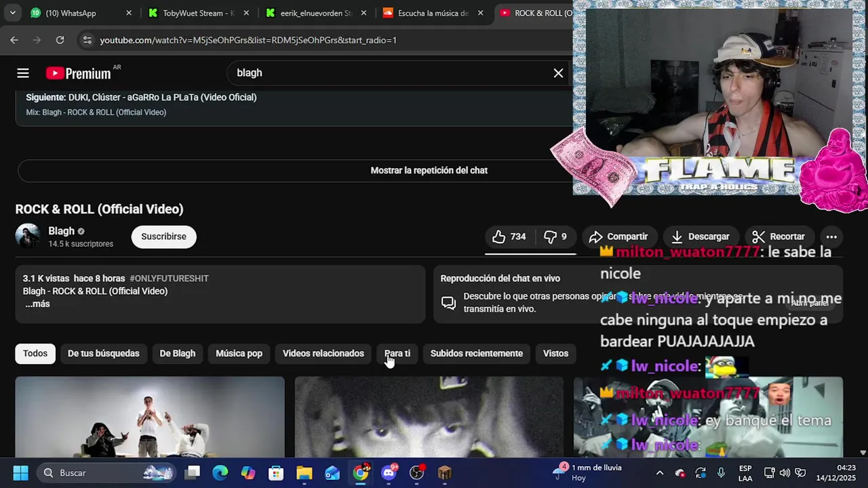This screenshot has height=488, width=868.
Task: Go back with the browser back arrow
Action: pyautogui.click(x=14, y=40)
